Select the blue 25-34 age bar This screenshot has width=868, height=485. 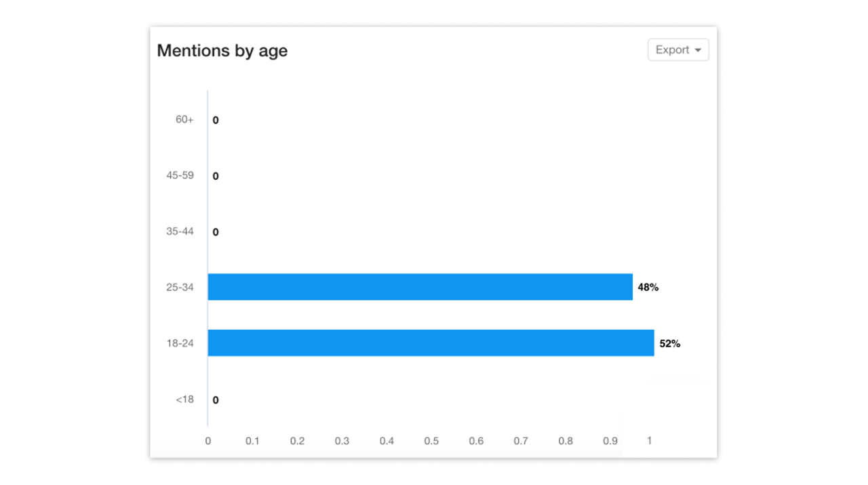pos(420,287)
